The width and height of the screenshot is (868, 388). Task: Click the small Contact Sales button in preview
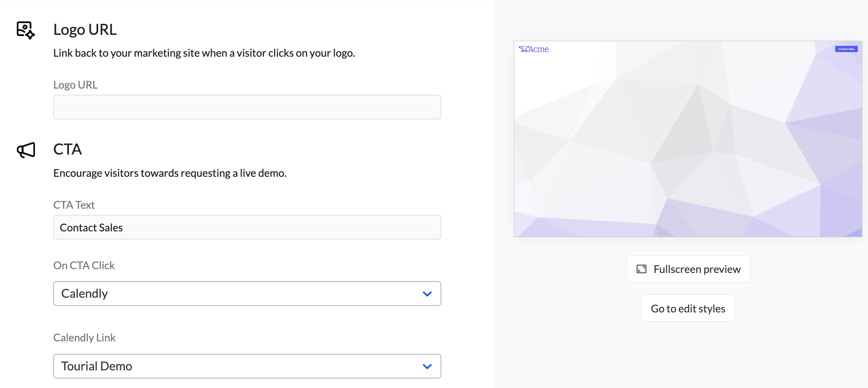click(846, 49)
